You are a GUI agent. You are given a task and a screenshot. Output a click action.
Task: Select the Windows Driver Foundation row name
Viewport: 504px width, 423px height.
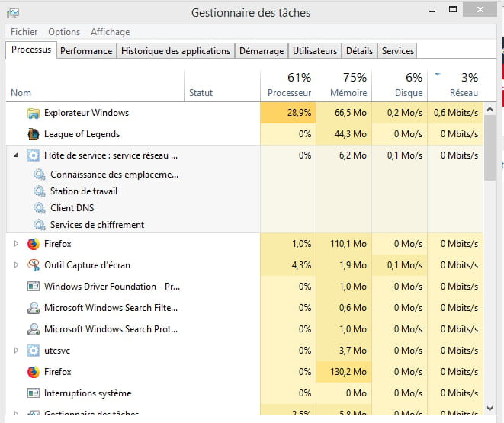pyautogui.click(x=112, y=286)
